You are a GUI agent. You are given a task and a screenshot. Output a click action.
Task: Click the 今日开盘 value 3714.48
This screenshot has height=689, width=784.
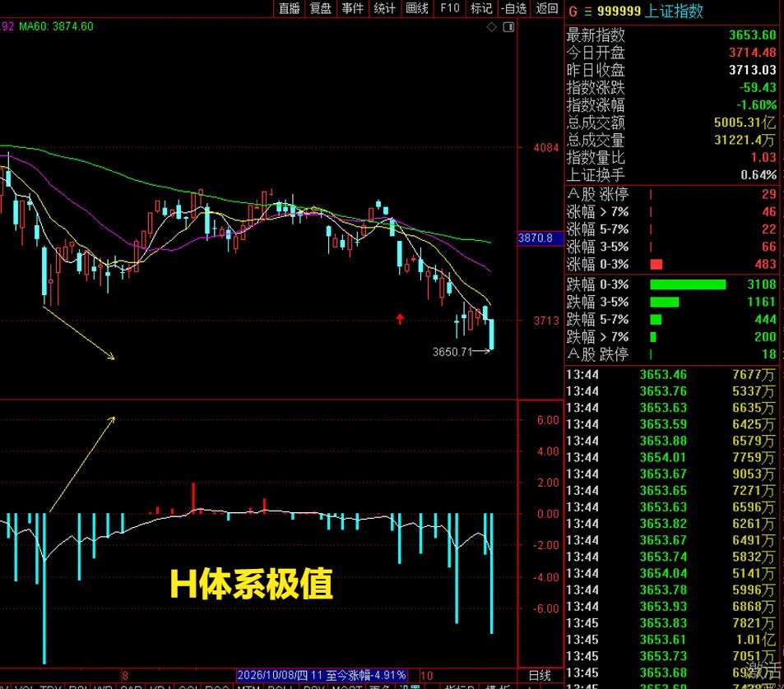pyautogui.click(x=753, y=53)
